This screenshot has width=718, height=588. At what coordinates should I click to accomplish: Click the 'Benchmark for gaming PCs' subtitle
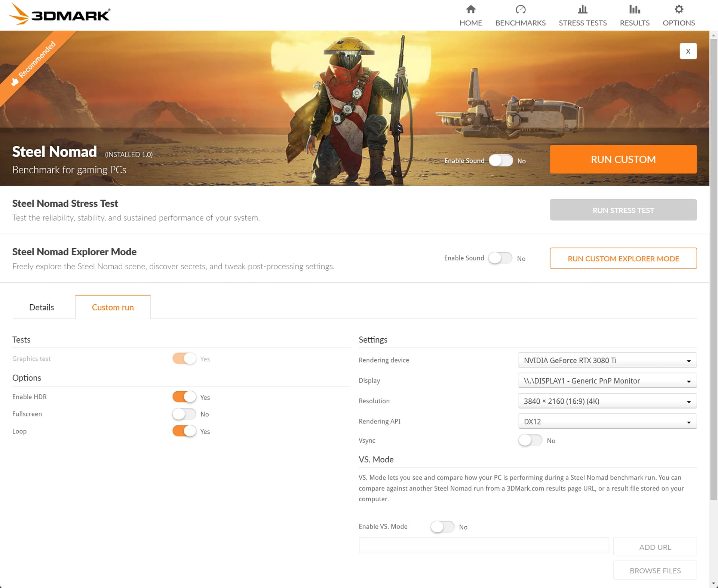pos(69,170)
